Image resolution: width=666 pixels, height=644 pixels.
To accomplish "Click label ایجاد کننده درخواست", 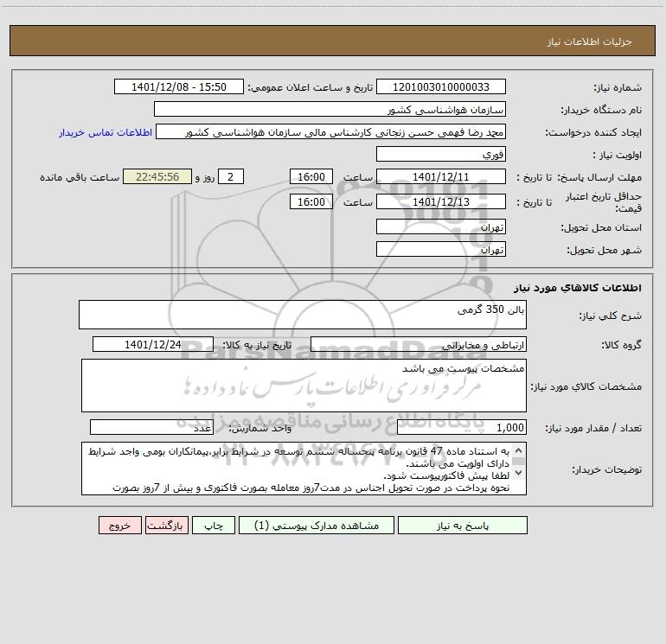I will click(x=593, y=132).
